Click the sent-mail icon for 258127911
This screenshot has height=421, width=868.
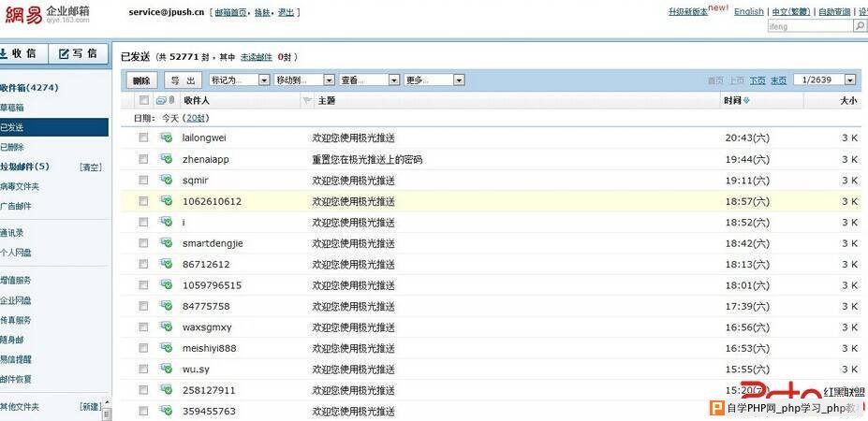[x=166, y=390]
